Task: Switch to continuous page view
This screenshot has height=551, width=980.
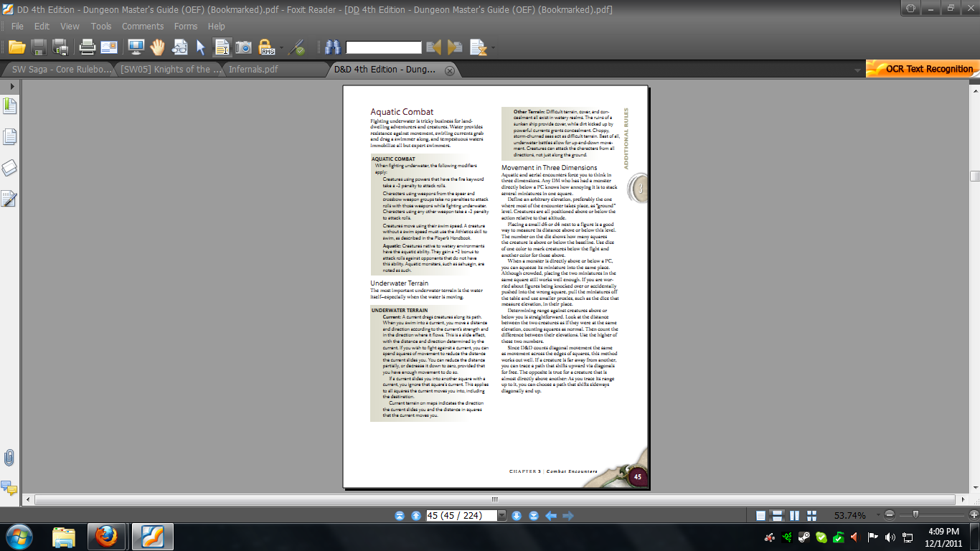Action: click(x=777, y=515)
